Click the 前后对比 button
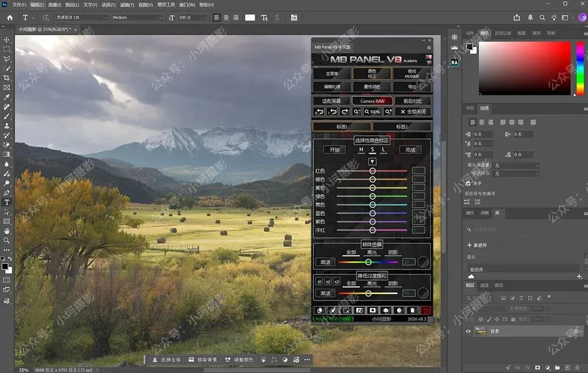Image resolution: width=588 pixels, height=373 pixels. pyautogui.click(x=413, y=101)
